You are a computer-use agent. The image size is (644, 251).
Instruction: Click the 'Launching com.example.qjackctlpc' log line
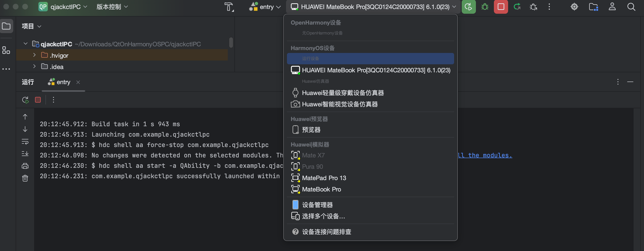pos(125,134)
